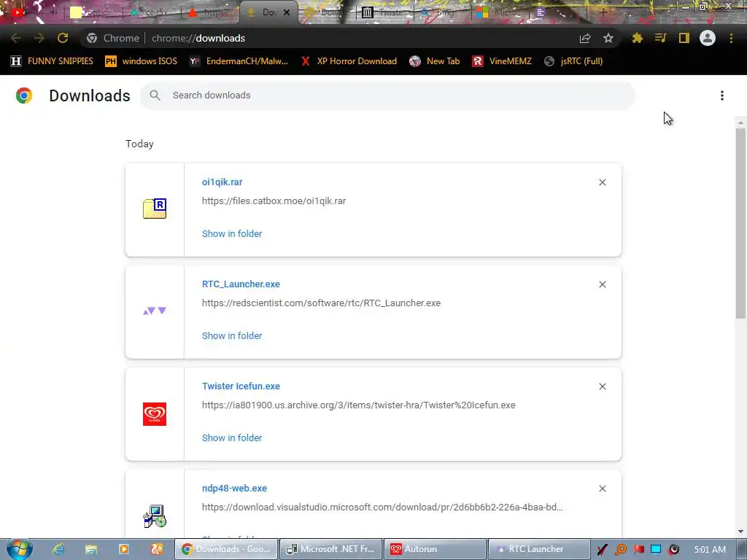Show Twister Icefun.exe in folder
The image size is (747, 560).
pyautogui.click(x=232, y=437)
